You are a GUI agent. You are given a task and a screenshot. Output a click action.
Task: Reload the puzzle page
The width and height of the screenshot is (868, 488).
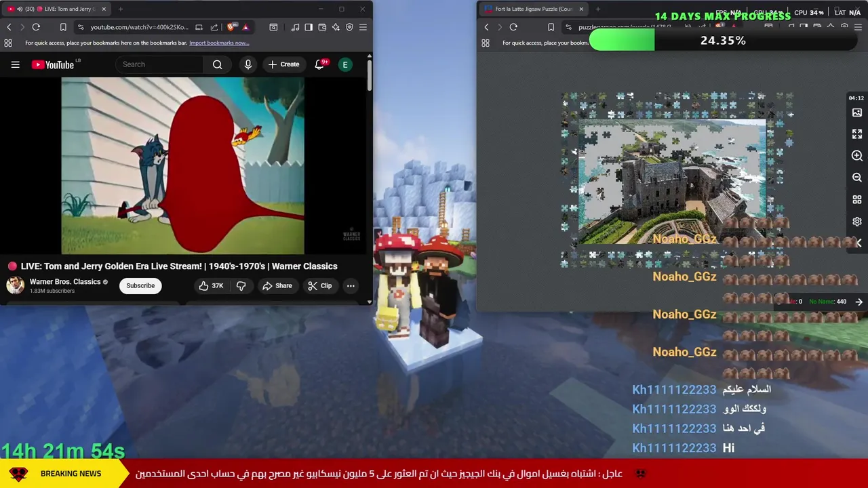pyautogui.click(x=513, y=27)
